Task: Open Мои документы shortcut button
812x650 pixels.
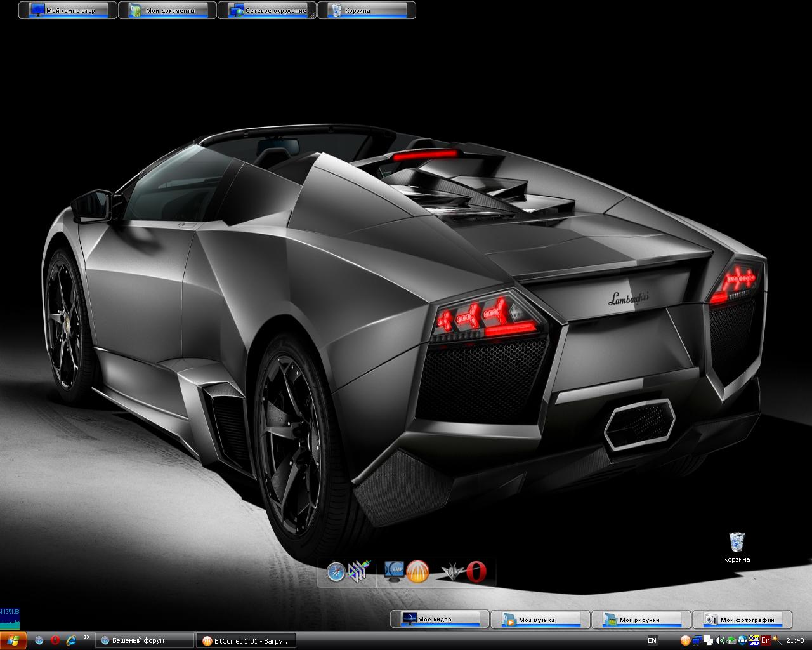Action: (x=167, y=10)
